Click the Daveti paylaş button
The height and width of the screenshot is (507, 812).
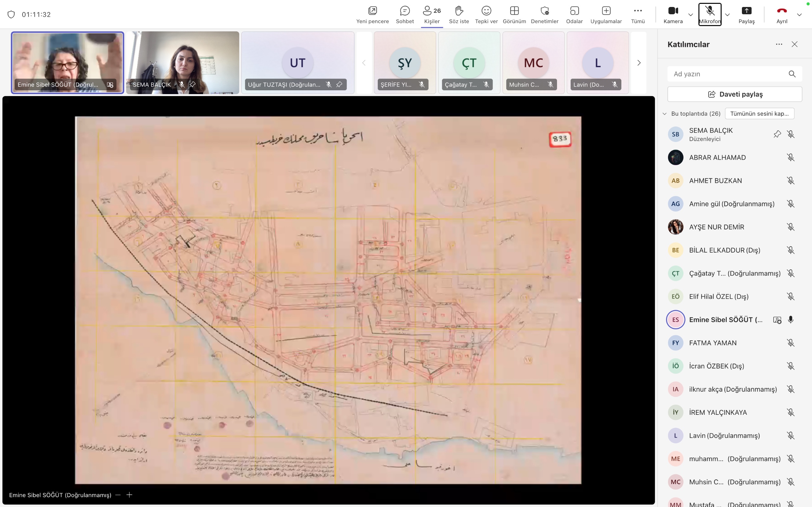click(x=735, y=94)
